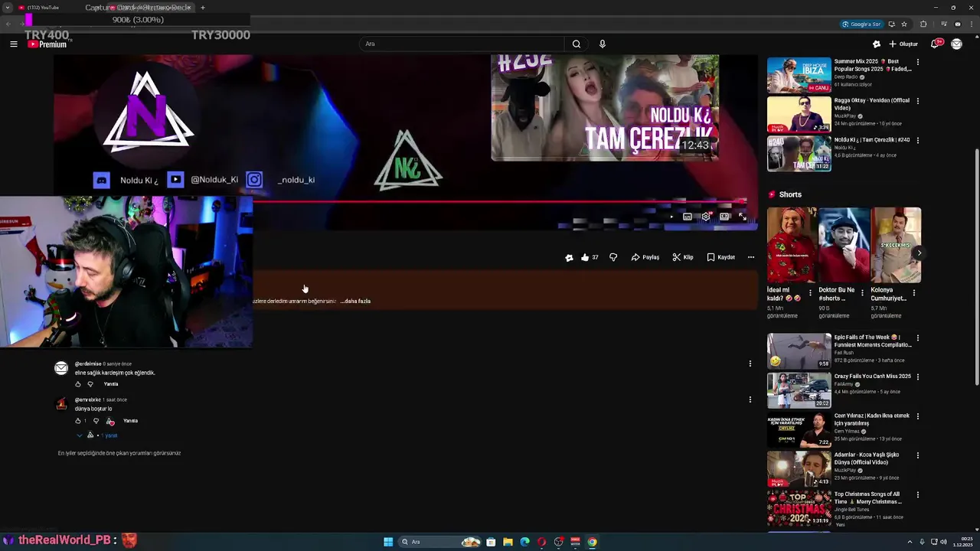The image size is (980, 551).
Task: Open more options for Summer Mix 2025
Action: click(x=918, y=62)
